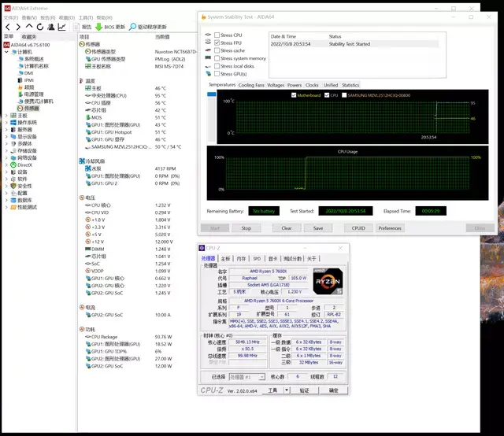Enable Stress system memory checkbox
The width and height of the screenshot is (504, 436).
pyautogui.click(x=217, y=58)
